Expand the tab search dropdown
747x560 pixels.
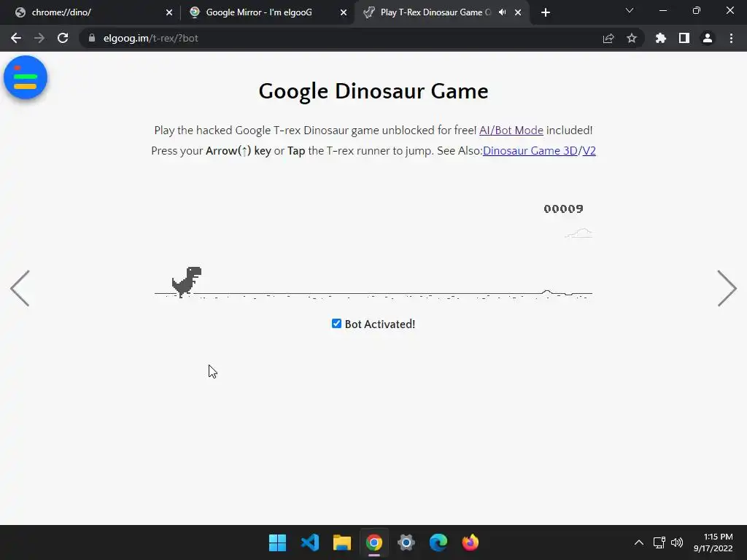630,10
